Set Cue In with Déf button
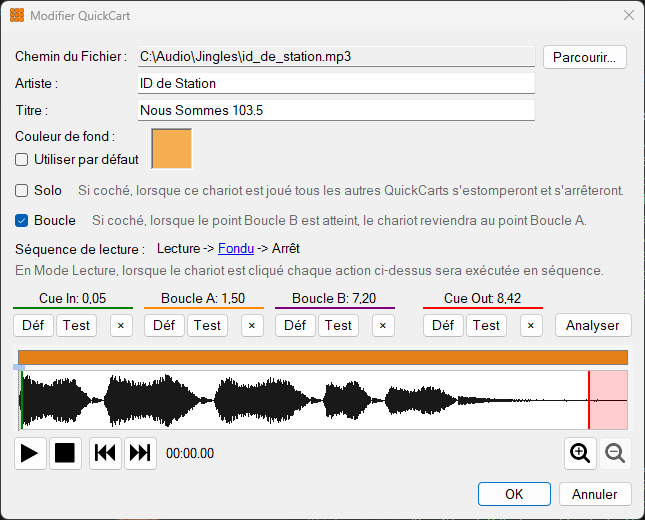 33,325
